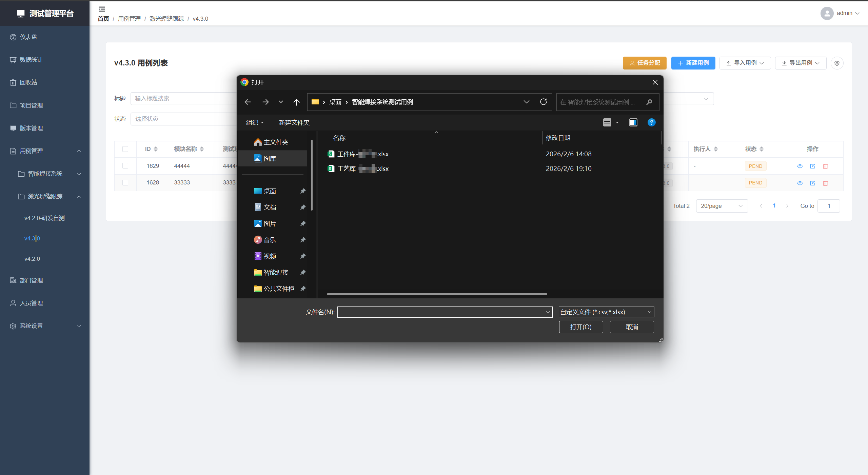Open the 组织 menu
The height and width of the screenshot is (475, 868).
tap(254, 122)
